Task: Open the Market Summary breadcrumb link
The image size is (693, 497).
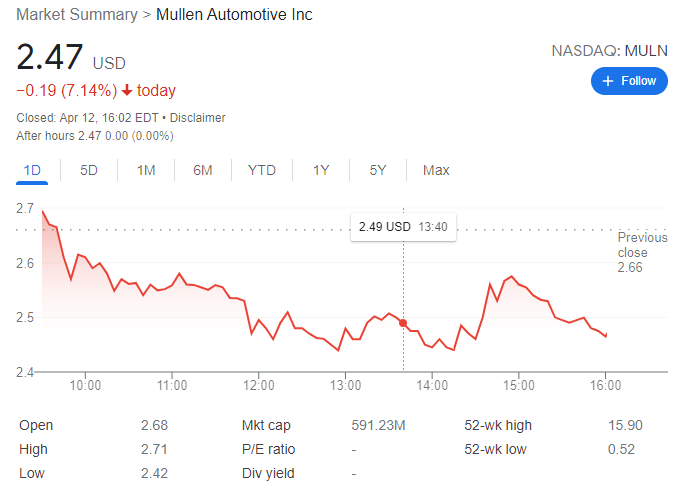Action: pyautogui.click(x=75, y=15)
